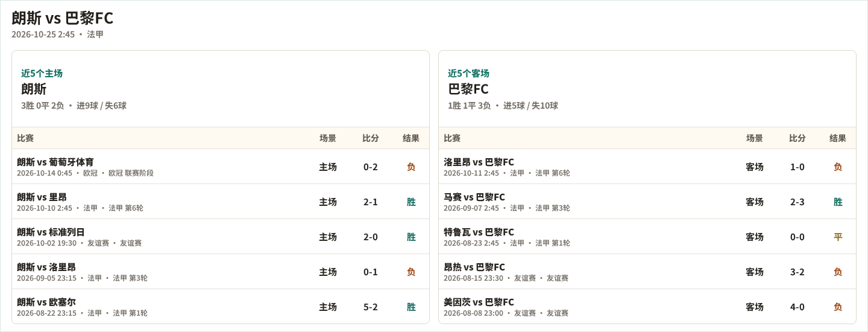Click score 0-2 in 葡萄牙体育 row

pyautogui.click(x=371, y=167)
